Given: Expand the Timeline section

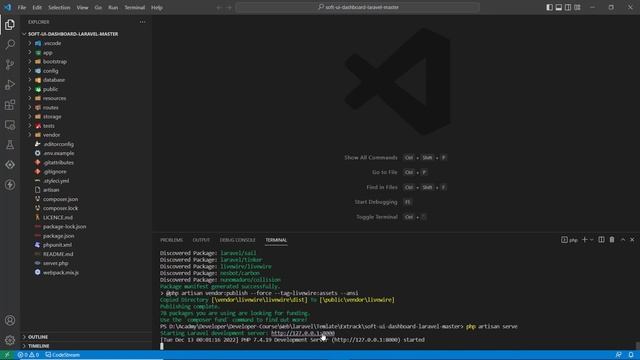Looking at the screenshot, I should tap(86, 346).
